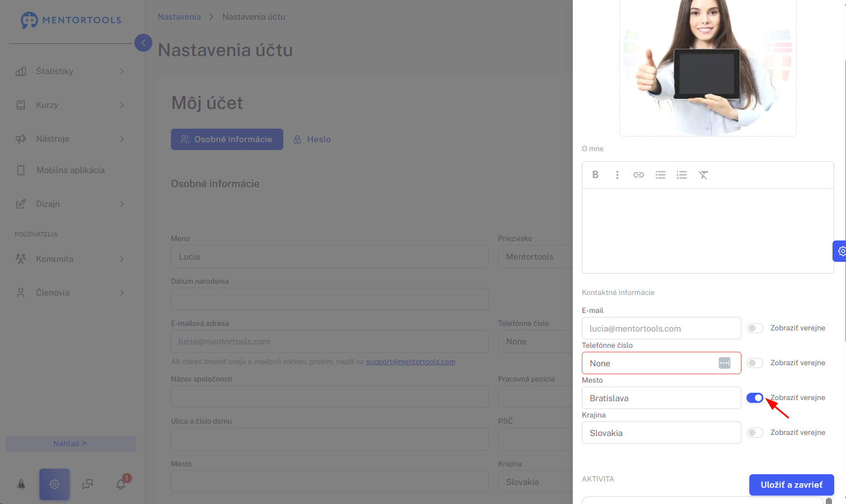Toggle public visibility for Krajina
The width and height of the screenshot is (846, 504).
754,433
